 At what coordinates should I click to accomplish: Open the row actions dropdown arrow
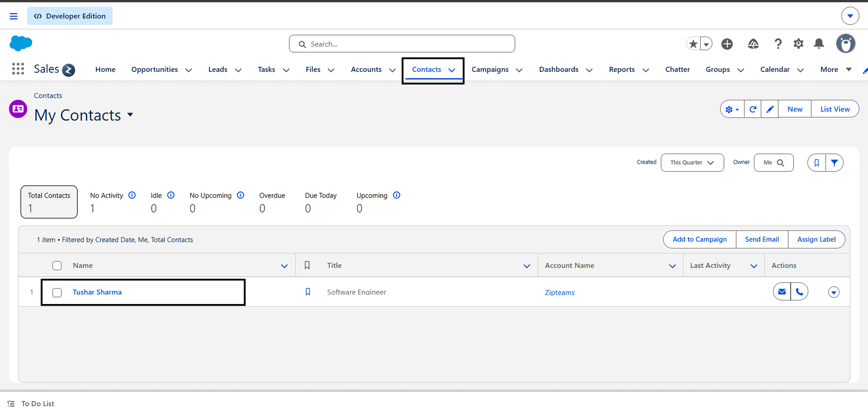click(834, 292)
